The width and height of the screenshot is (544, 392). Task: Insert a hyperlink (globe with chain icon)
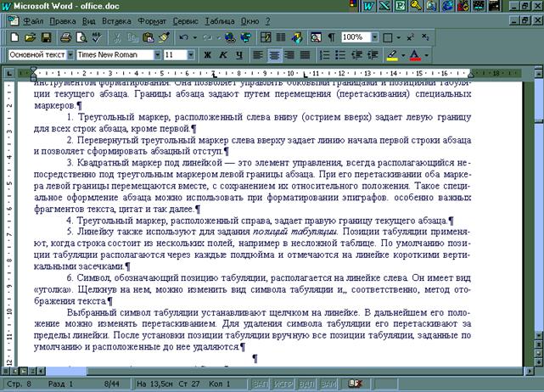coord(230,37)
